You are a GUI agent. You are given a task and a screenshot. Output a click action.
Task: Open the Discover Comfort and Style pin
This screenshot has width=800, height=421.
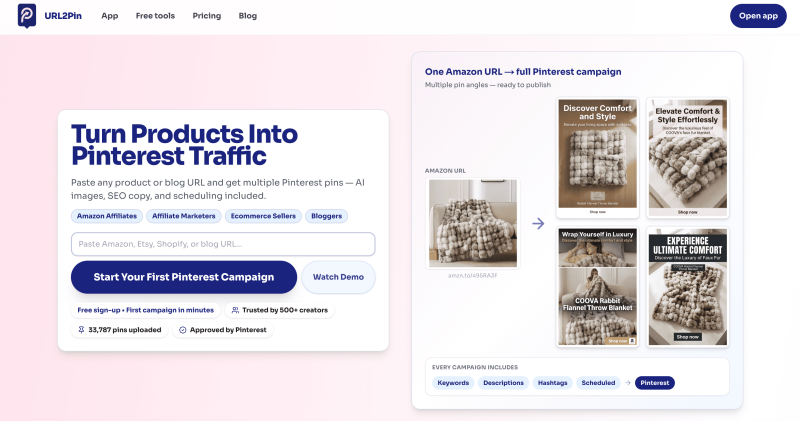pyautogui.click(x=597, y=157)
